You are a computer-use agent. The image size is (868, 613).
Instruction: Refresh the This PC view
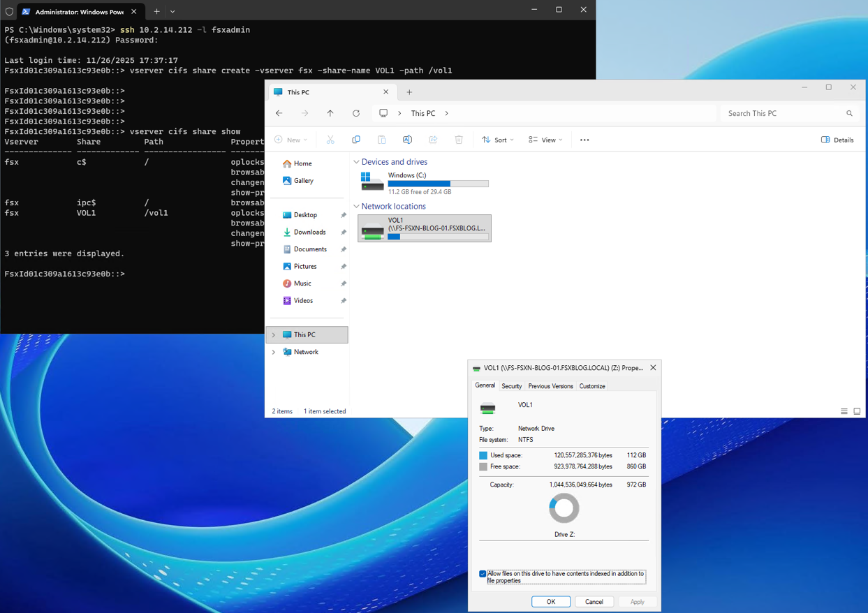(356, 113)
